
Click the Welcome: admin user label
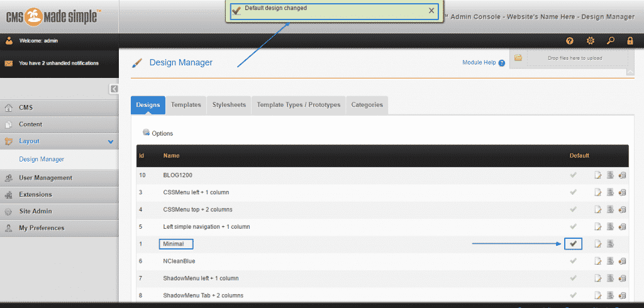[x=38, y=41]
